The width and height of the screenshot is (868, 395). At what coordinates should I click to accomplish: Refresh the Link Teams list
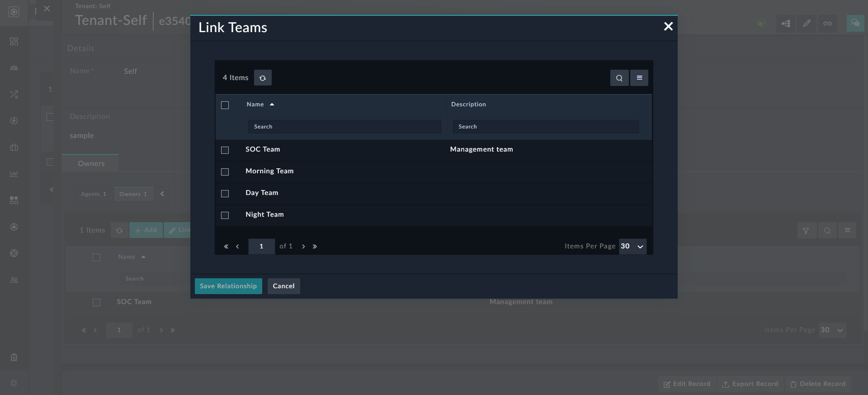(263, 78)
